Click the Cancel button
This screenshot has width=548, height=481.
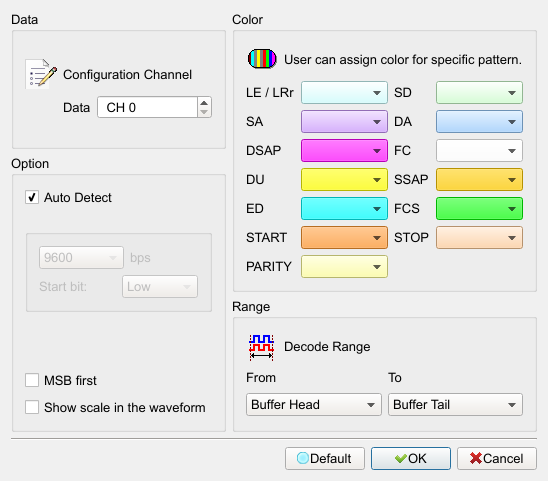click(x=497, y=458)
